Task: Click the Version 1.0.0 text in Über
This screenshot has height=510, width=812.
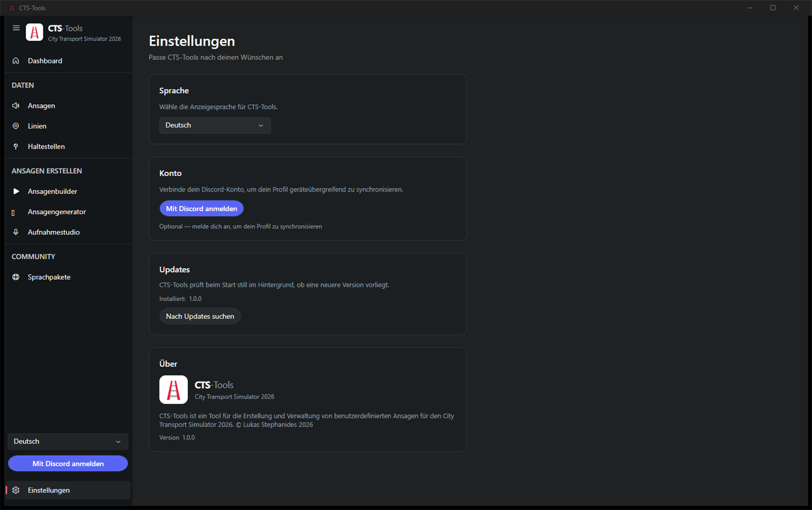Action: click(x=177, y=437)
